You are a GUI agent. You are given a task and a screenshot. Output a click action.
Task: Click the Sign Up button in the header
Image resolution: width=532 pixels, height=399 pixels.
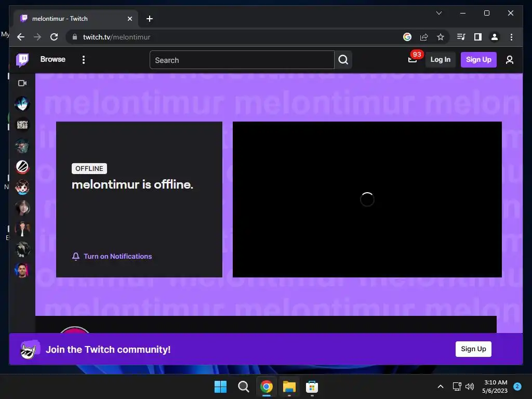(478, 60)
